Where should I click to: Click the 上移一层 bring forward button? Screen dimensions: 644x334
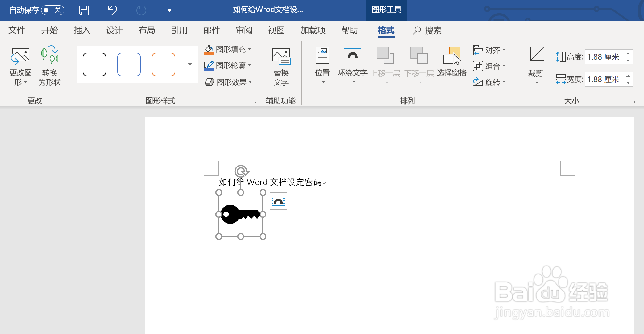coord(385,65)
